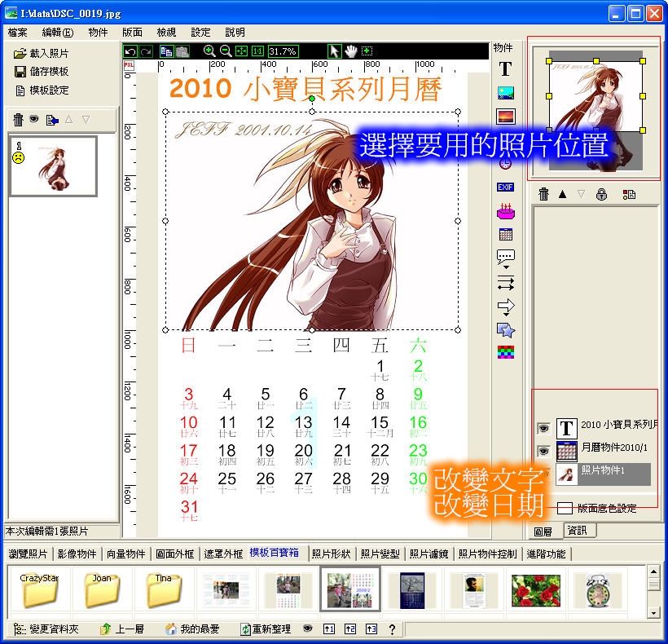Zoom in with the plus magnifier
This screenshot has height=644, width=668.
pos(209,51)
